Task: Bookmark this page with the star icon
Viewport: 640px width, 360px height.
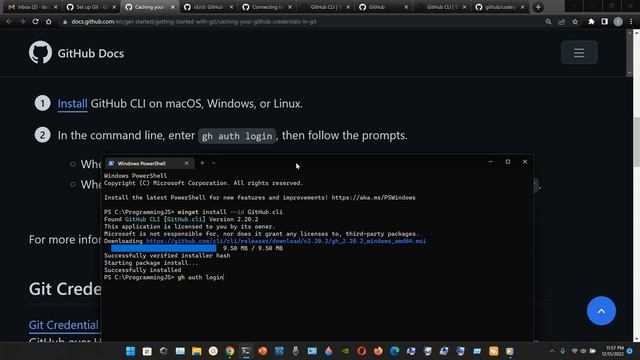Action: 575,22
